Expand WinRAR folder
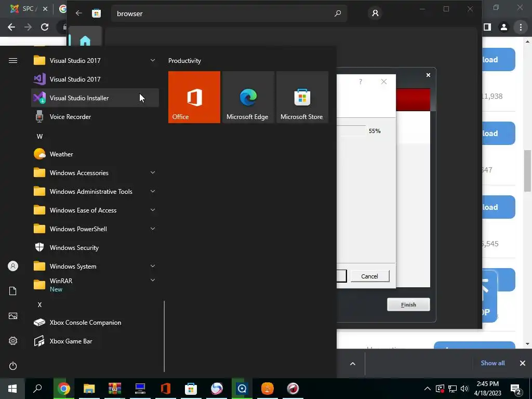The image size is (532, 399). coord(153,280)
